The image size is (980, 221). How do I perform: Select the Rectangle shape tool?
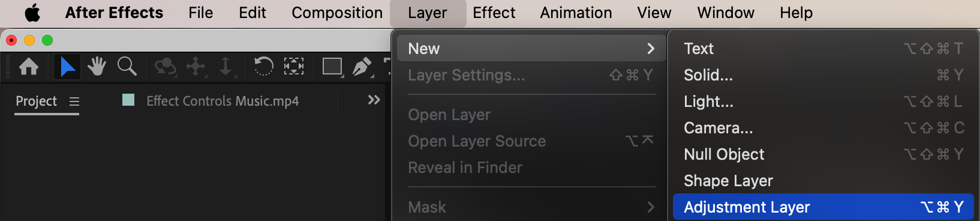pos(332,67)
